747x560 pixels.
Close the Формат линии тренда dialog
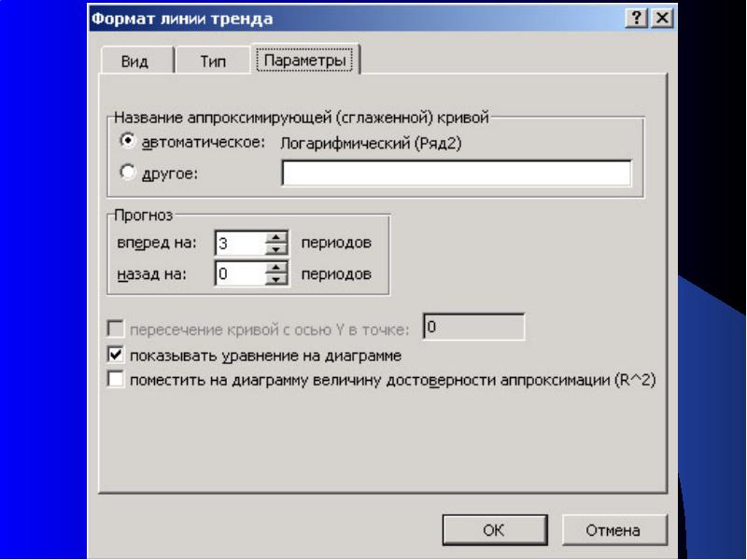click(662, 18)
